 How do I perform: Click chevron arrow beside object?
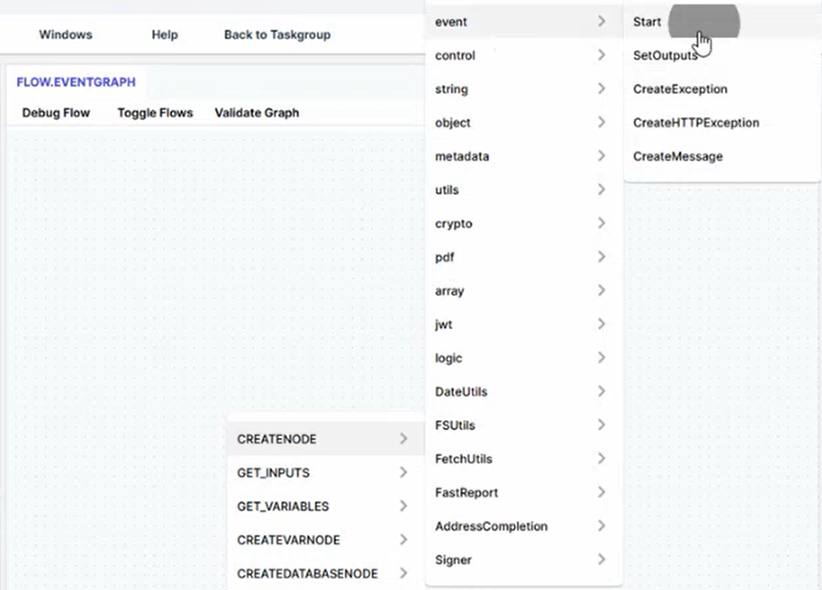(x=601, y=122)
